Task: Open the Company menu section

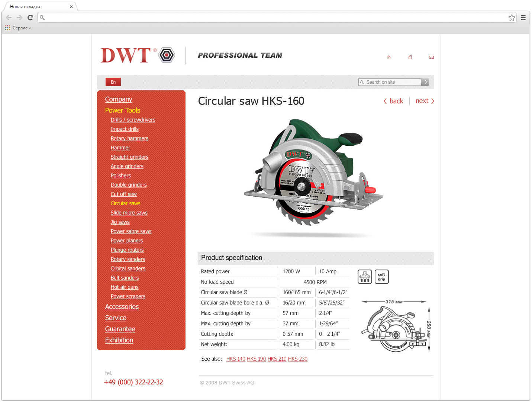Action: point(119,99)
